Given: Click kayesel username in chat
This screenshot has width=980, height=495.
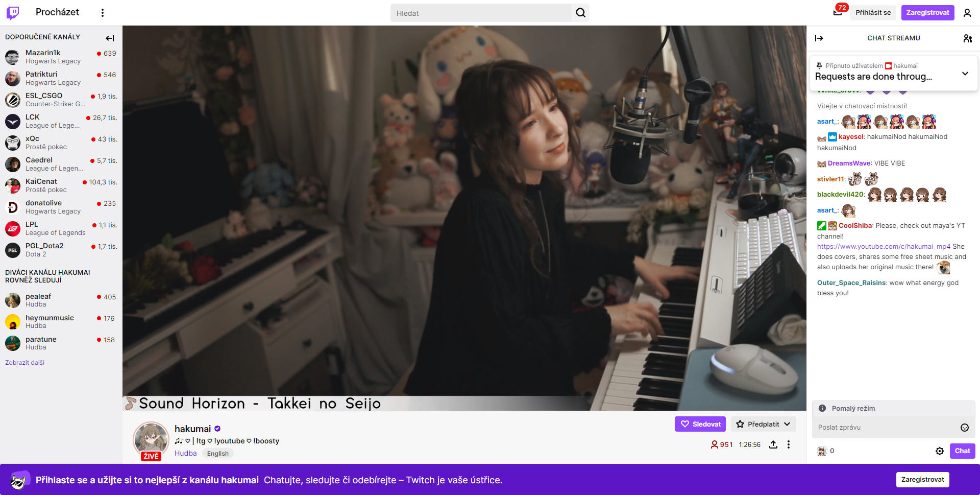Looking at the screenshot, I should [x=851, y=137].
